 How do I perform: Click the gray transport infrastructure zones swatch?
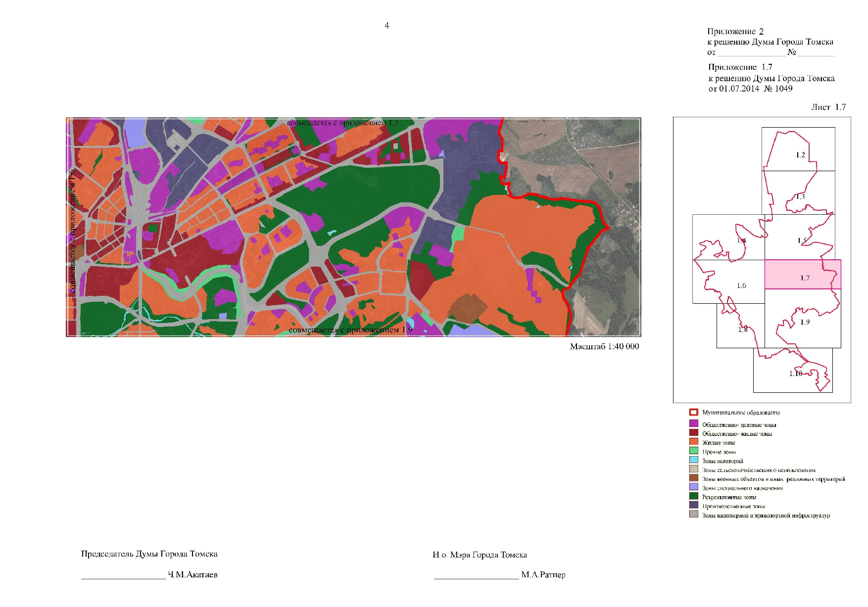(x=693, y=514)
